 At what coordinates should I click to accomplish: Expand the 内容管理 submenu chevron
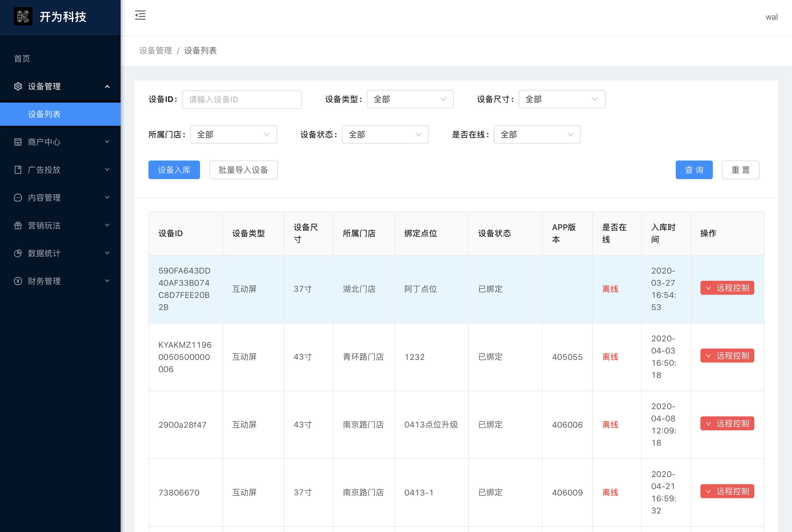click(x=107, y=197)
